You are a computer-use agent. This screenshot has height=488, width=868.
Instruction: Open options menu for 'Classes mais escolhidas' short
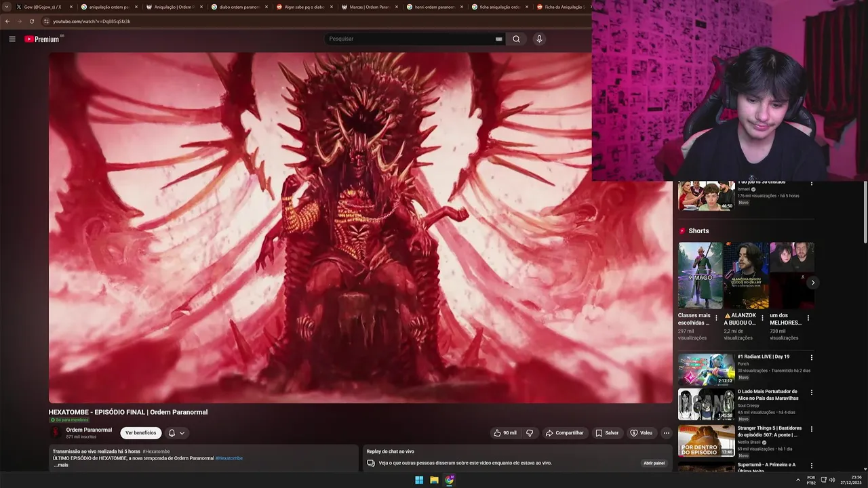[x=716, y=318]
